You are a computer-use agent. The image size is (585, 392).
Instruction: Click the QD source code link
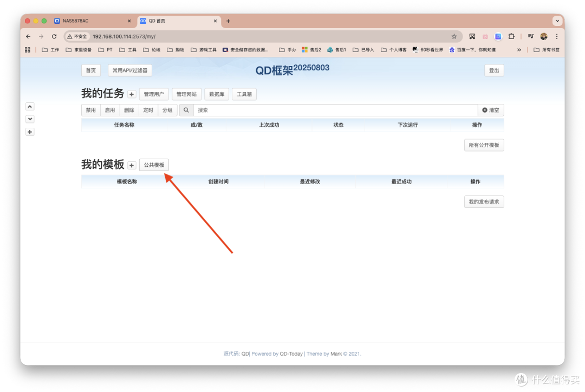pyautogui.click(x=245, y=354)
